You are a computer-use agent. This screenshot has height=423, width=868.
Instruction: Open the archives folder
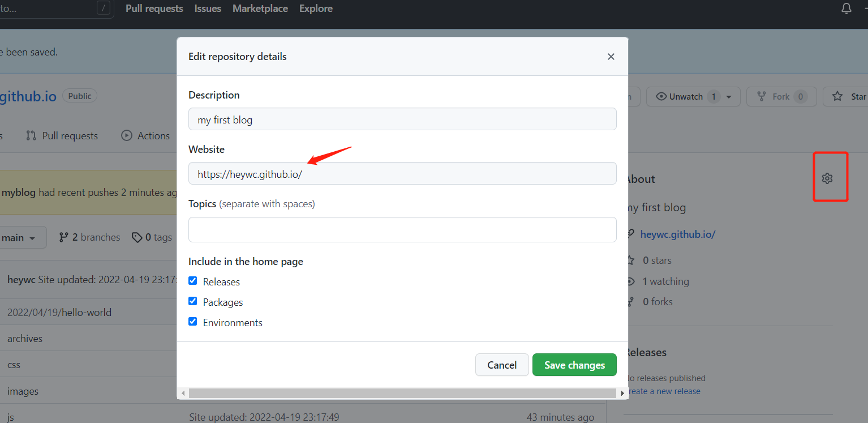click(25, 339)
